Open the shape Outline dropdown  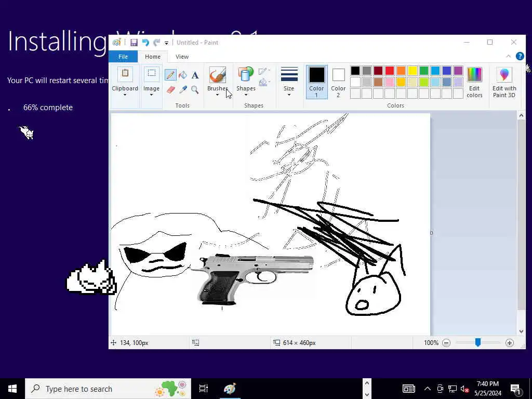coord(264,71)
